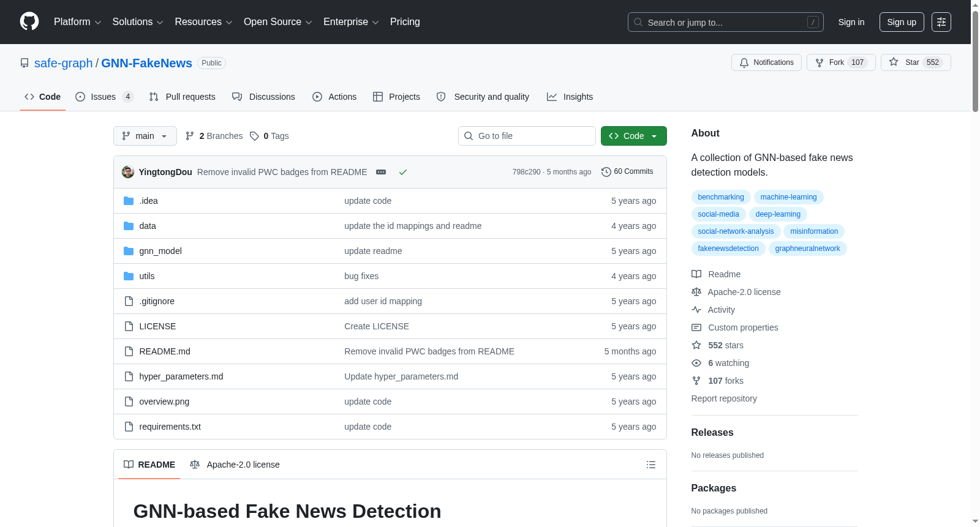Open the main branch selector dropdown
Screen dimensions: 980x527
tap(145, 136)
